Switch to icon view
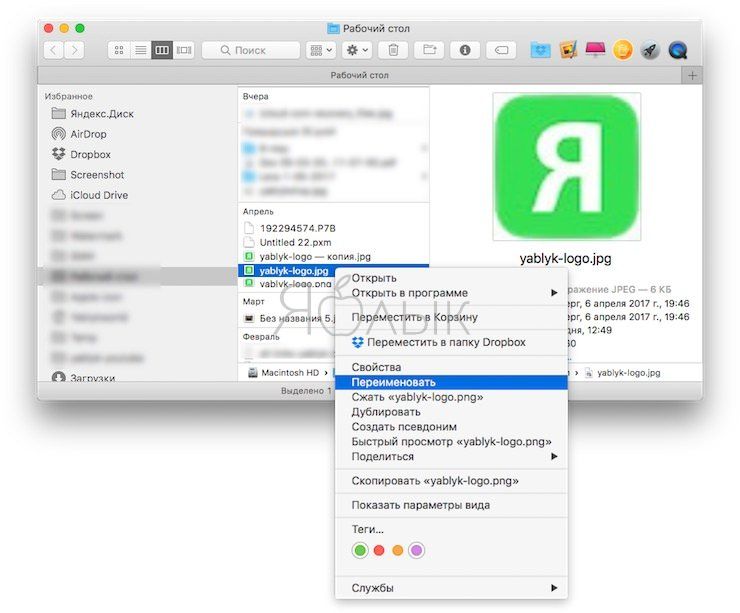This screenshot has height=613, width=740. (x=119, y=50)
